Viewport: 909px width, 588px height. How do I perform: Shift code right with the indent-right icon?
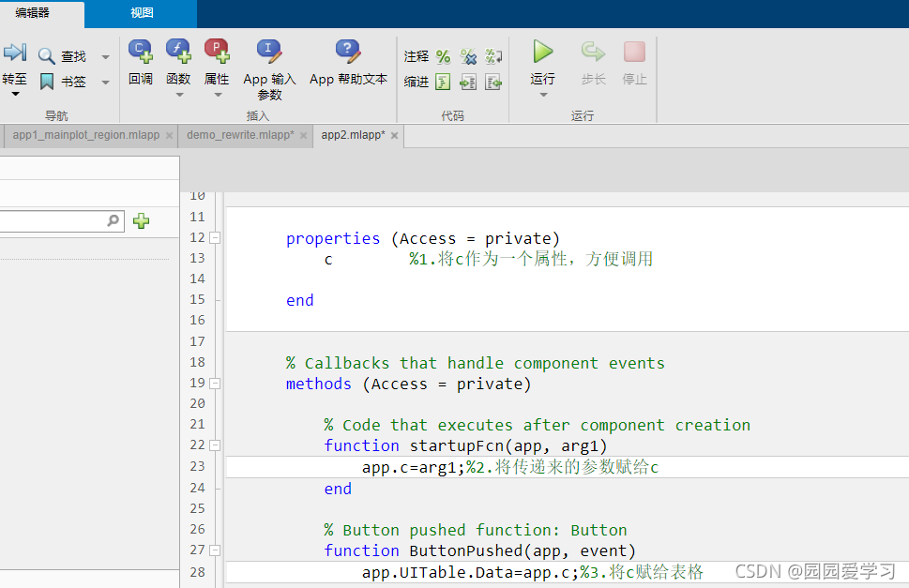point(467,82)
